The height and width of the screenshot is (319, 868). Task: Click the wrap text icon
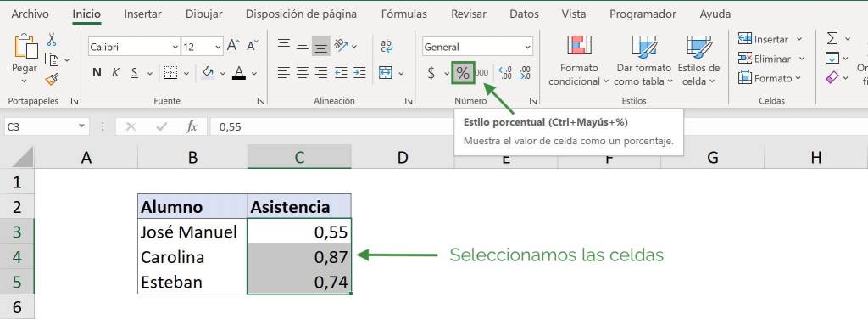[x=387, y=47]
